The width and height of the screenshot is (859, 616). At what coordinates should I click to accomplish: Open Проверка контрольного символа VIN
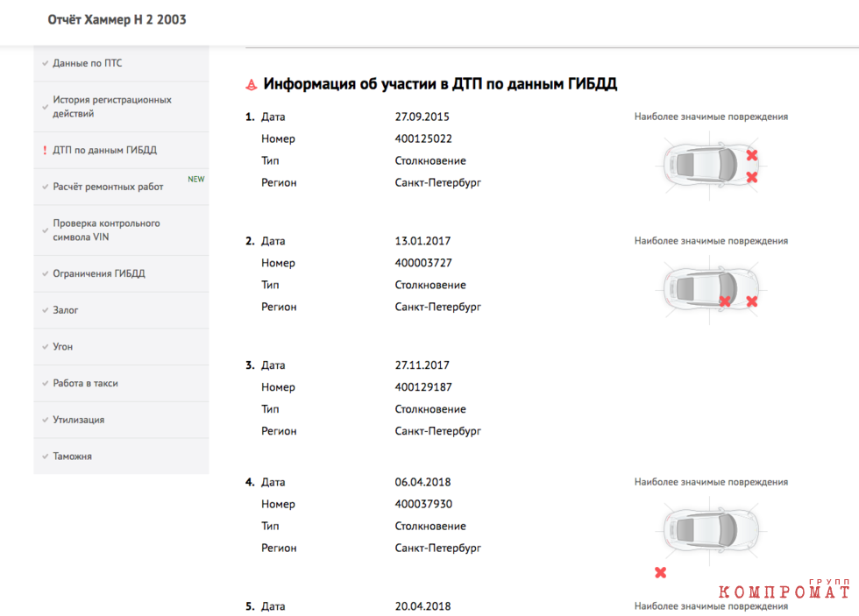click(121, 230)
